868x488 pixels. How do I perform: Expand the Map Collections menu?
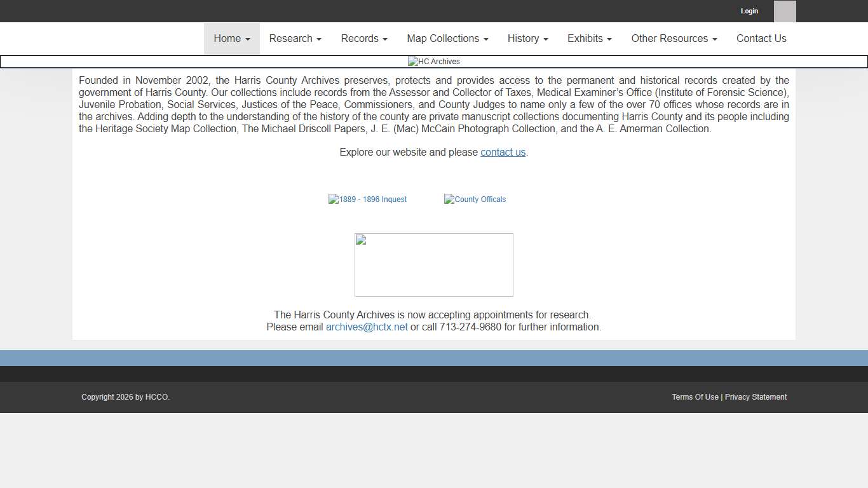(447, 39)
